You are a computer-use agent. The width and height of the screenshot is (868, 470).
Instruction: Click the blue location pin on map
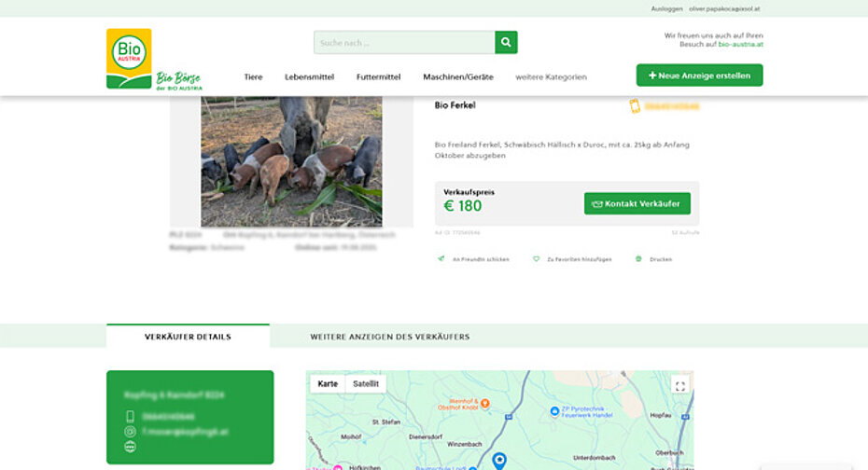pos(499,460)
